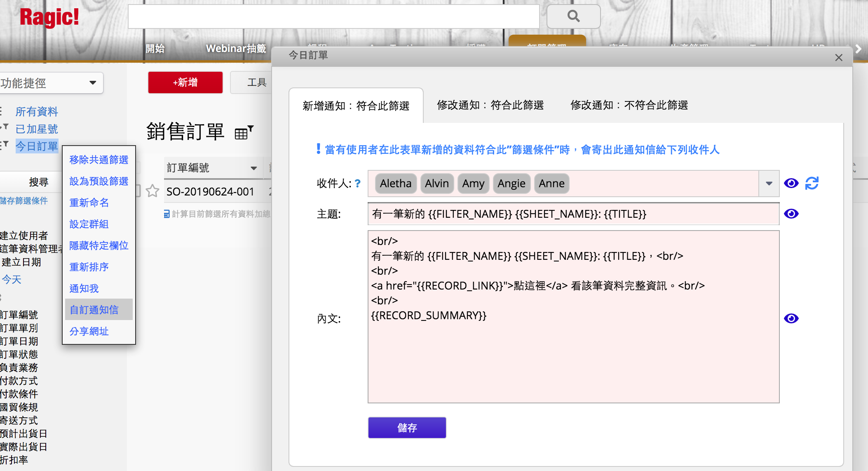Viewport: 868px width, 471px height.
Task: Refresh the recipients list icon
Action: click(812, 183)
